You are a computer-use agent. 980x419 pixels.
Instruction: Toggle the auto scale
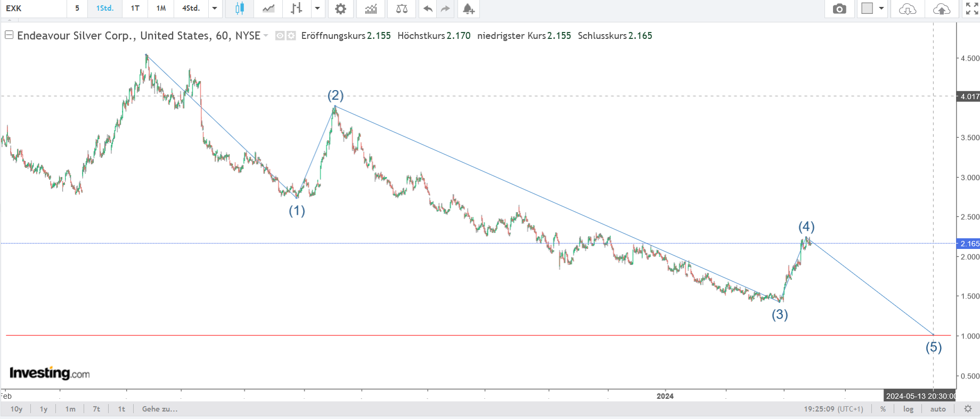[938, 409]
